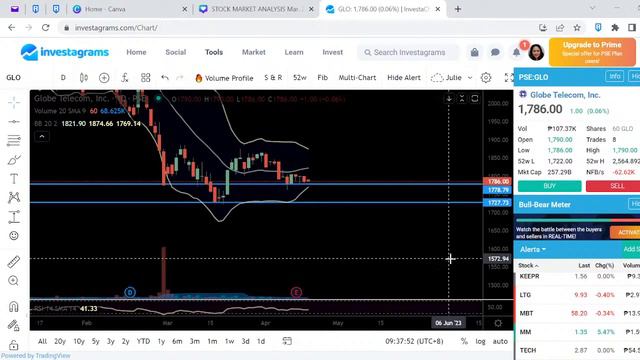This screenshot has height=360, width=640.
Task: Select the Text annotation tool
Action: point(14,179)
